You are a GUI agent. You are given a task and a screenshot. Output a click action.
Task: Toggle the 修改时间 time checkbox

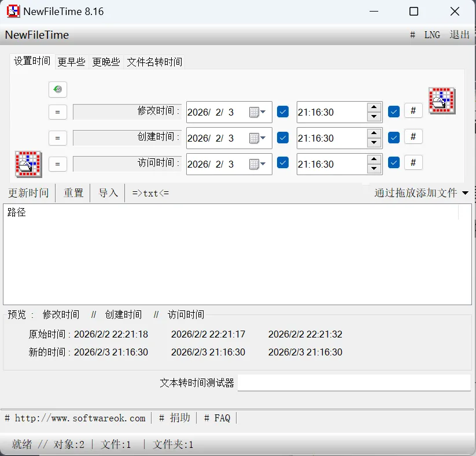pos(394,112)
